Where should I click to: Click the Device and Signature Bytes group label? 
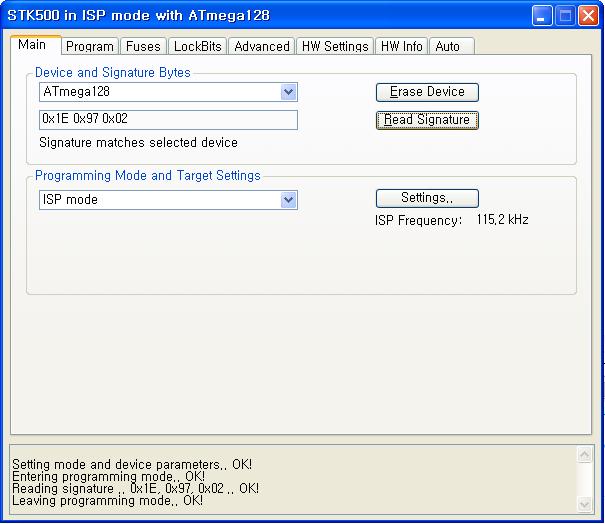(x=113, y=73)
